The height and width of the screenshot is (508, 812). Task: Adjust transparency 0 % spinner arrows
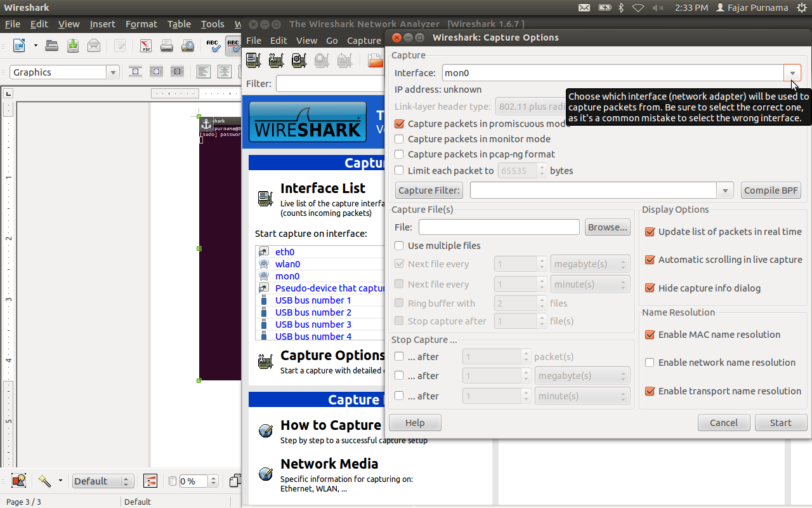tap(214, 481)
